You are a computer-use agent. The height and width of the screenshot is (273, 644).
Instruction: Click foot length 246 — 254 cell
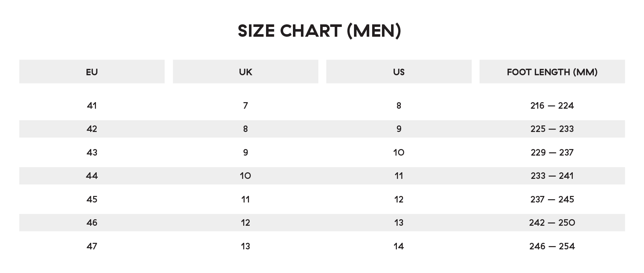click(x=552, y=246)
